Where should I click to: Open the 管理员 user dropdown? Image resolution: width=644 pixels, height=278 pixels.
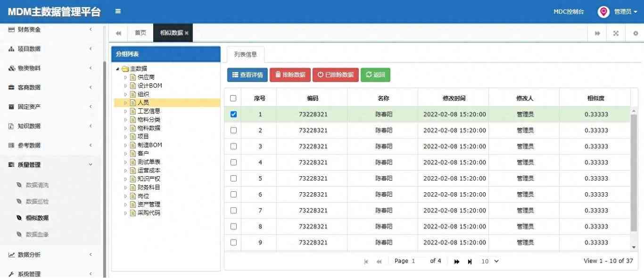[x=626, y=12]
